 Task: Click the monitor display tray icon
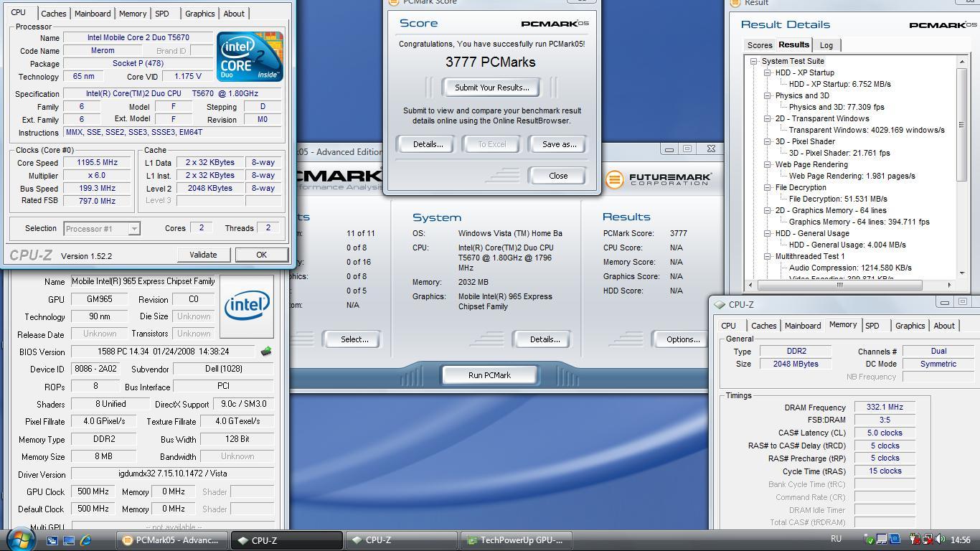point(882,540)
